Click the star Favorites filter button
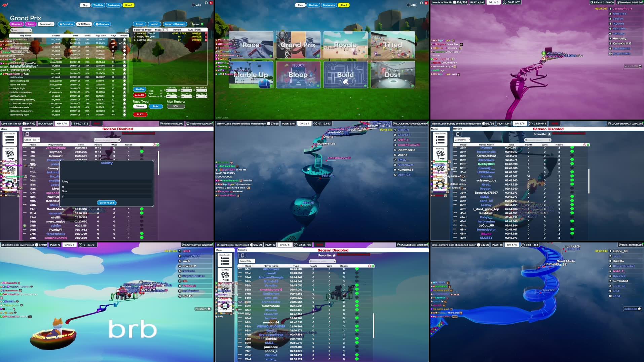Viewport: 644px width, 362px height. coord(67,24)
